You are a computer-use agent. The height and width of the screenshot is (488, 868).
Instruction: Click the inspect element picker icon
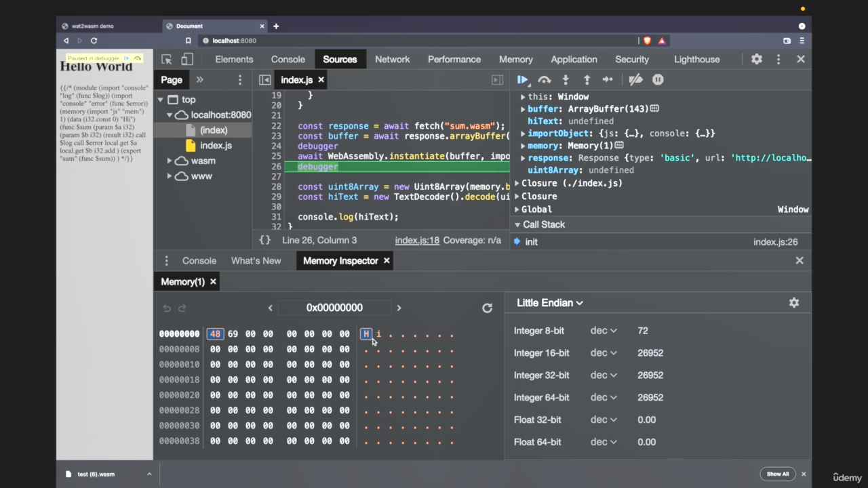point(167,60)
